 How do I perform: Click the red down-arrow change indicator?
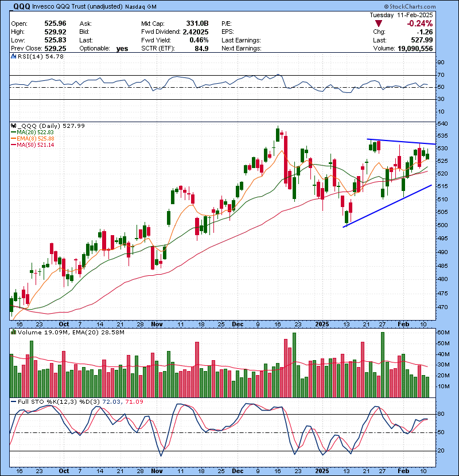[378, 24]
